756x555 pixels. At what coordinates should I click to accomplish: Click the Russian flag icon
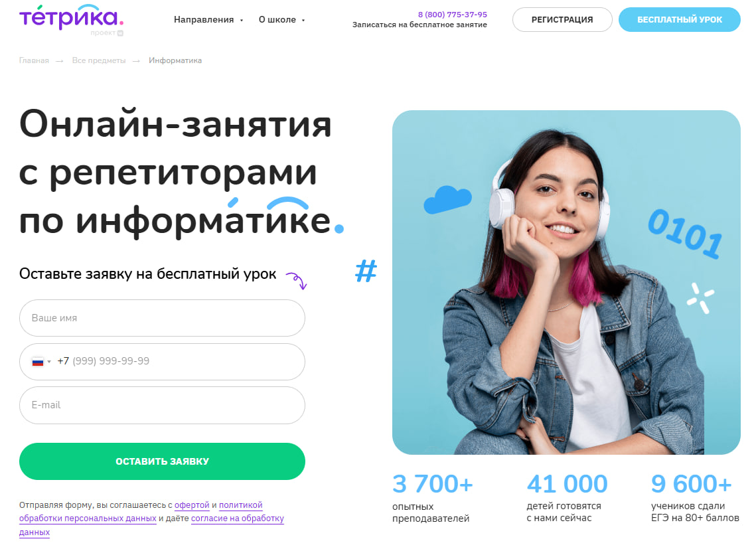[x=38, y=362]
